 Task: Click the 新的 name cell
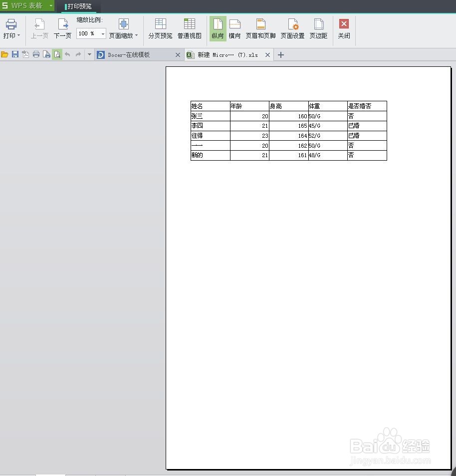(211, 155)
